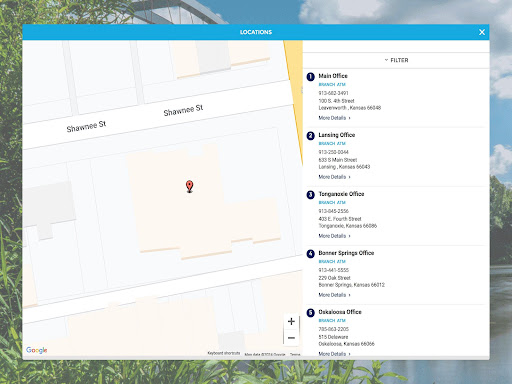Click the red map pin marker
Image resolution: width=512 pixels, height=384 pixels.
(189, 186)
